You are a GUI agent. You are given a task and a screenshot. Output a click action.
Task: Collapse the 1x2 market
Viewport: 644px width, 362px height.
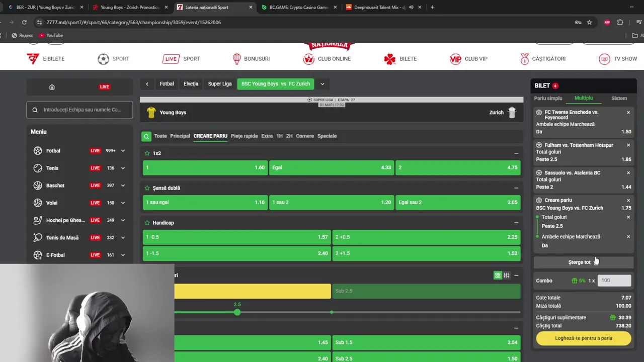click(516, 153)
